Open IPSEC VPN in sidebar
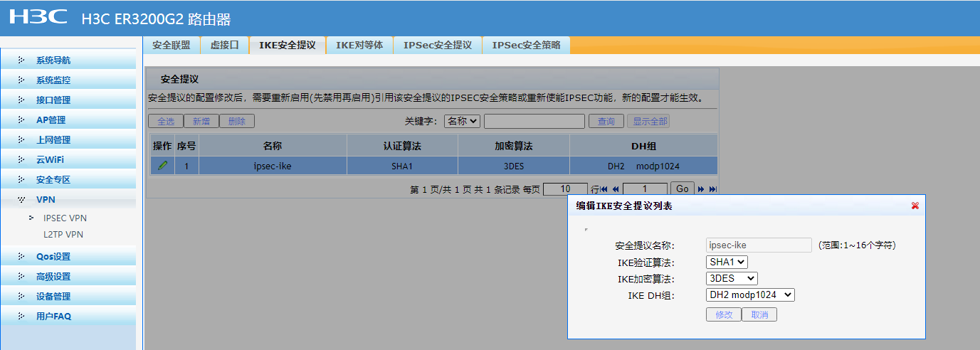The width and height of the screenshot is (980, 350). click(x=65, y=218)
